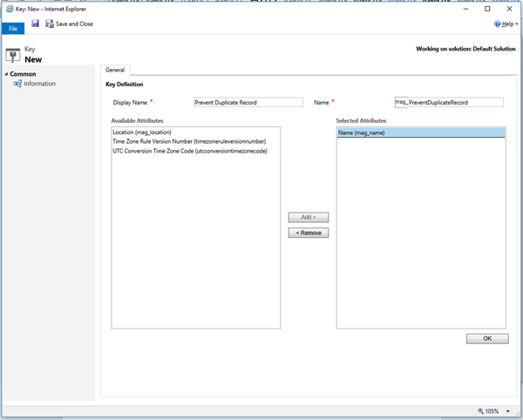The height and width of the screenshot is (420, 523).
Task: Click the < Remove button
Action: click(x=308, y=233)
